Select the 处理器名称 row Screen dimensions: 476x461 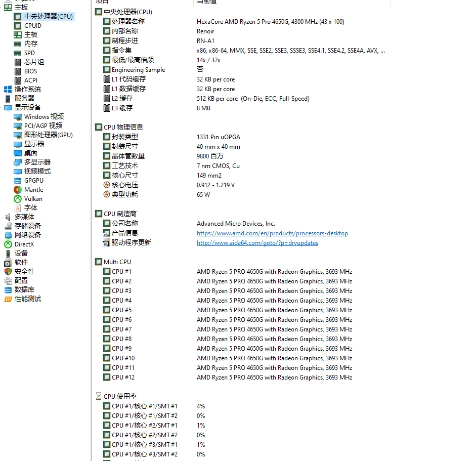(x=128, y=22)
